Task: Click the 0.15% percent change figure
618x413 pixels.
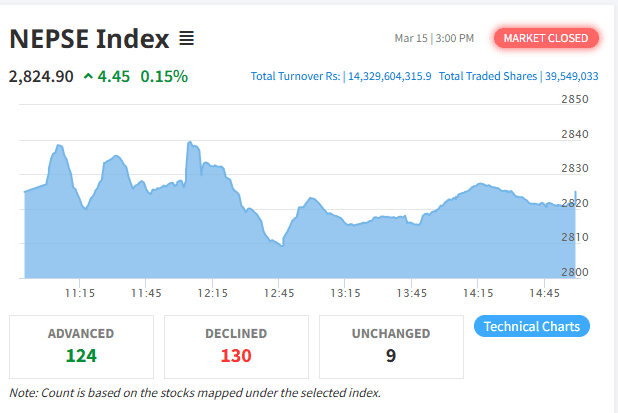Action: 164,75
